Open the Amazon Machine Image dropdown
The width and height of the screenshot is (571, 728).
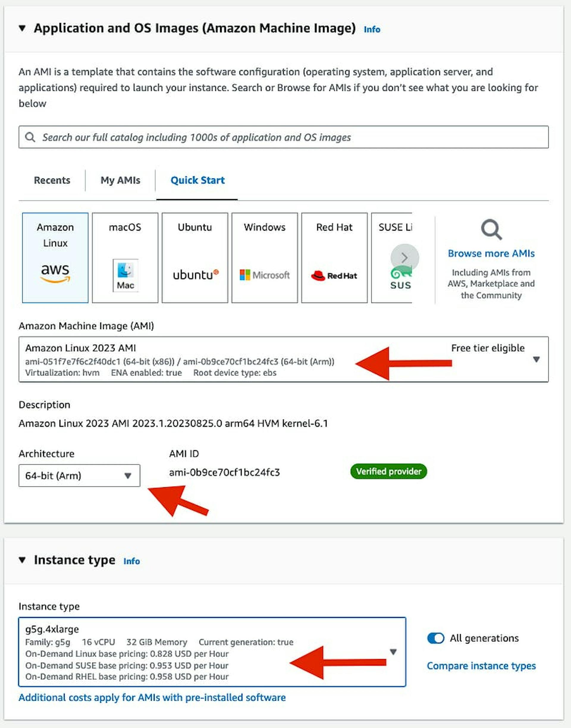point(283,359)
